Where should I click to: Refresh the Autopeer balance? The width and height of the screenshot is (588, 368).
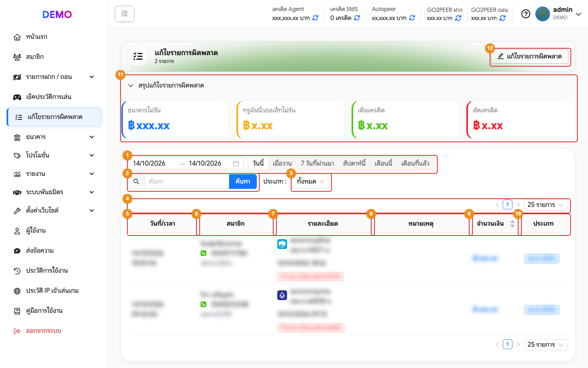pyautogui.click(x=412, y=18)
